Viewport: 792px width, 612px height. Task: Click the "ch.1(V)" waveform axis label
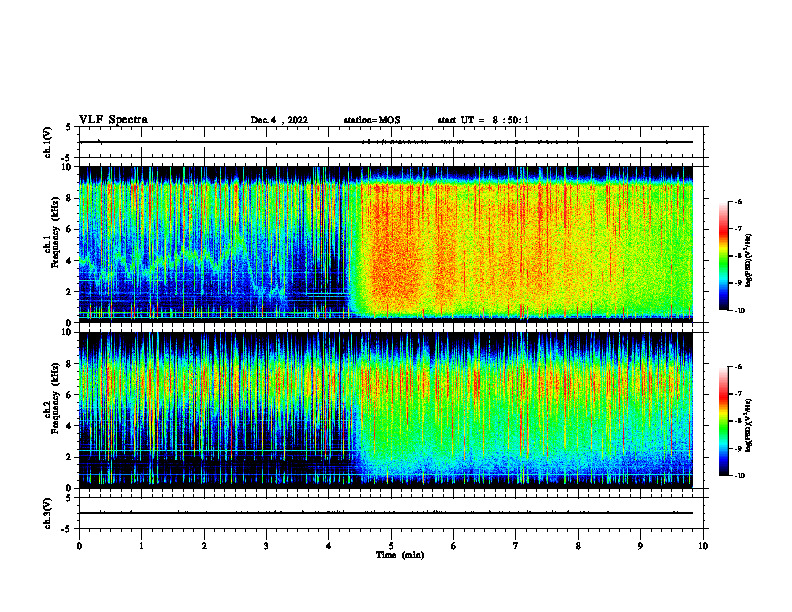[48, 142]
